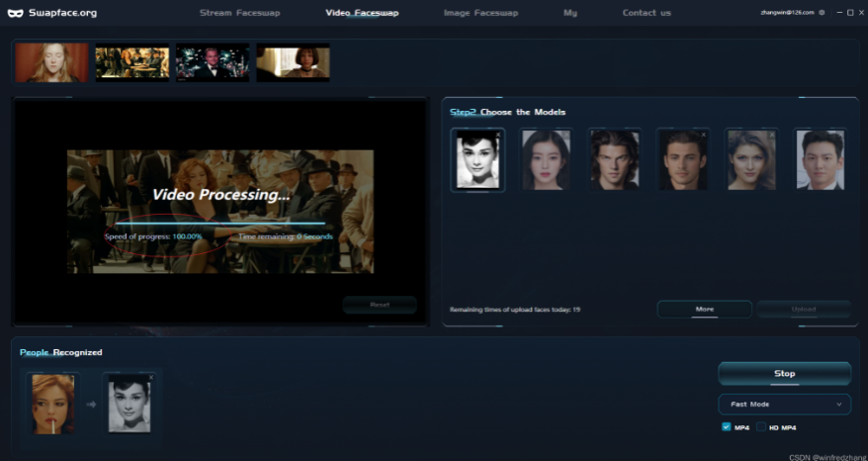Image resolution: width=868 pixels, height=461 pixels.
Task: Pick the long-haired man face model
Action: (x=614, y=159)
